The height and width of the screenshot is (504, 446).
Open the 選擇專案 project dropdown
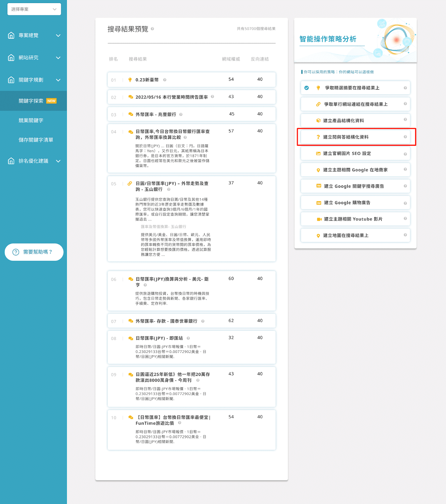pyautogui.click(x=34, y=9)
